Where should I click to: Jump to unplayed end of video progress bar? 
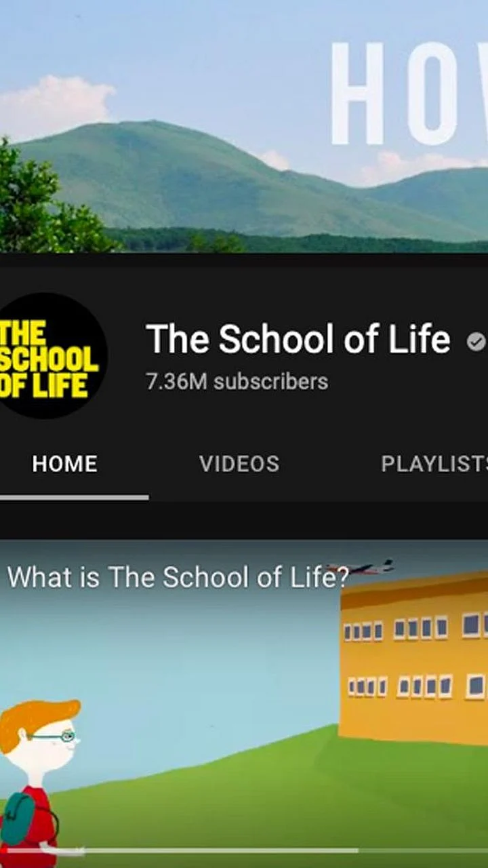tap(423, 850)
